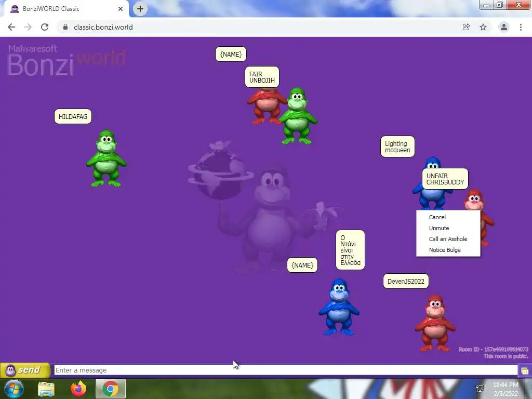Click the Room ID text
This screenshot has width=532, height=399.
click(x=494, y=350)
